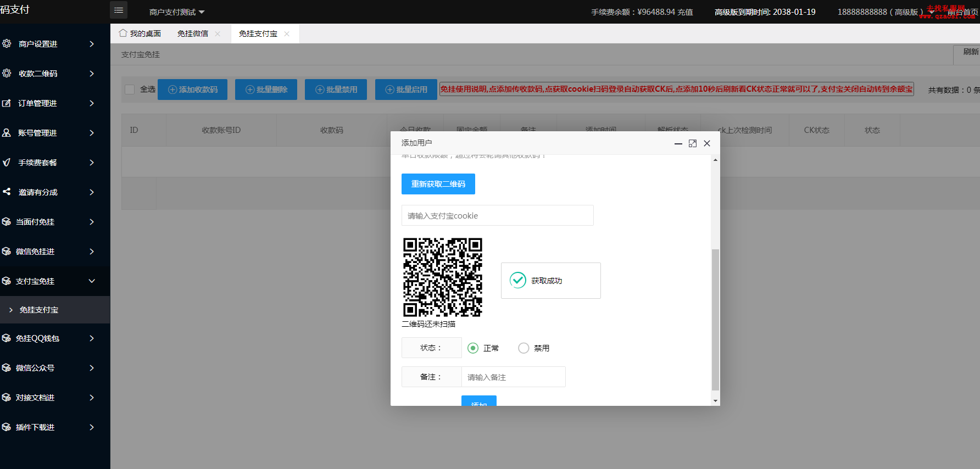Click the 添加收款码 button
The width and height of the screenshot is (980, 469).
(x=193, y=90)
